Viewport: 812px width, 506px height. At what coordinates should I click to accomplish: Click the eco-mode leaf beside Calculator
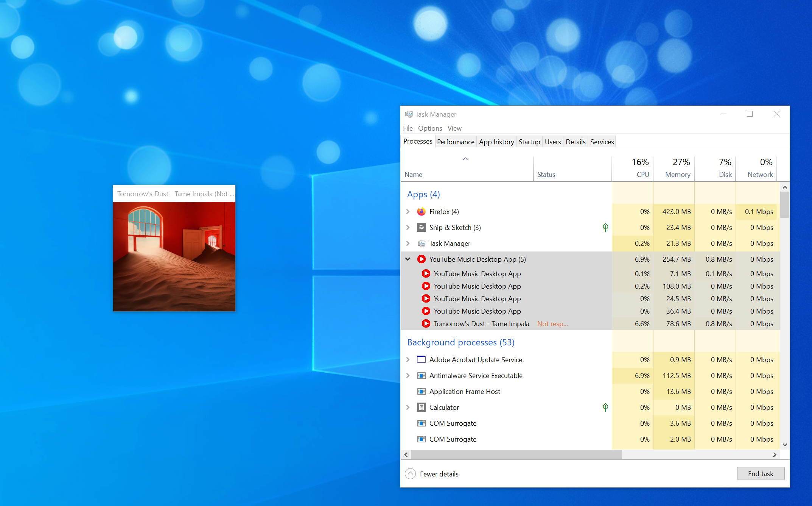pos(605,407)
